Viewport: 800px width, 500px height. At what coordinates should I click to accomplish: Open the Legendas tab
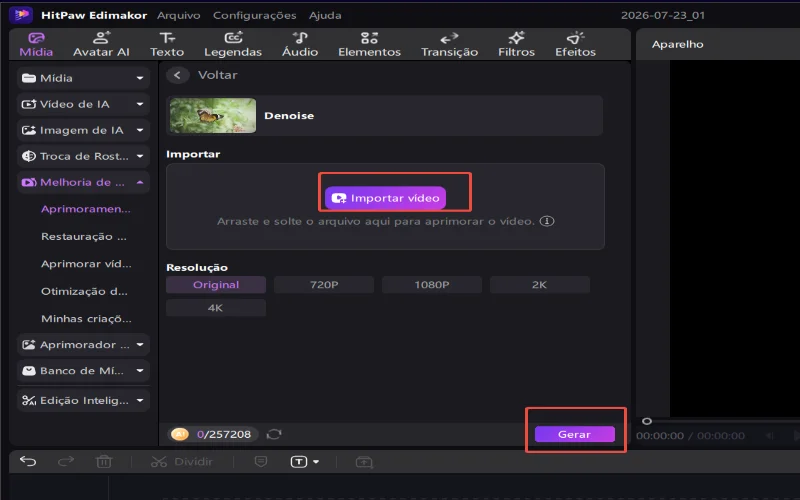click(233, 44)
